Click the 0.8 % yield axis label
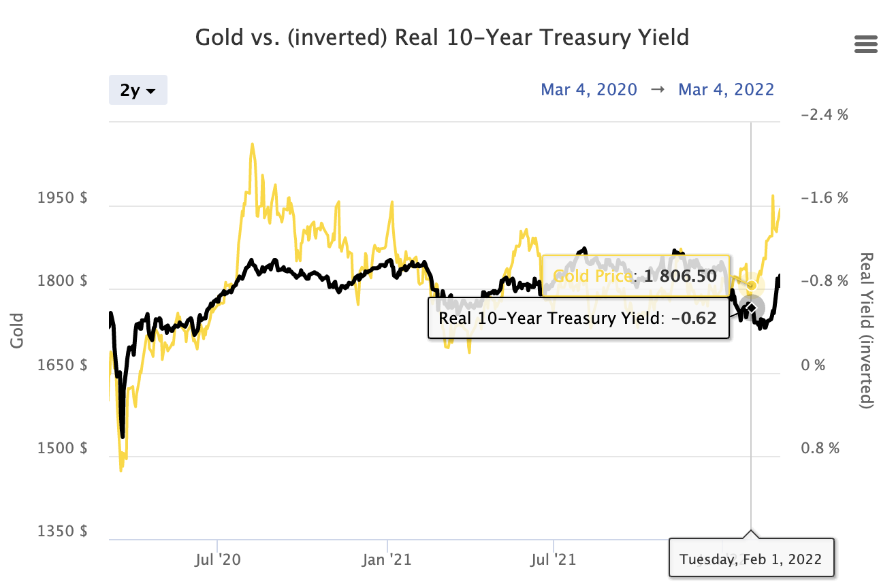 (x=820, y=448)
